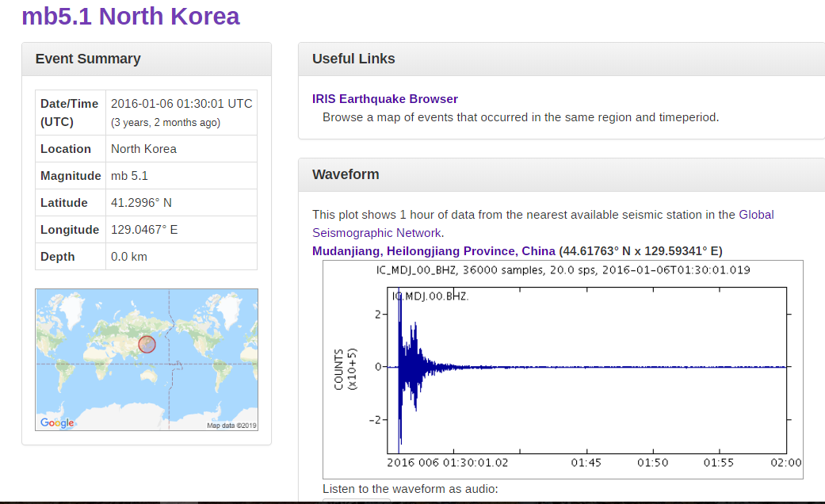The width and height of the screenshot is (825, 504).
Task: Select the latitude value 41.2996° N
Action: (141, 203)
